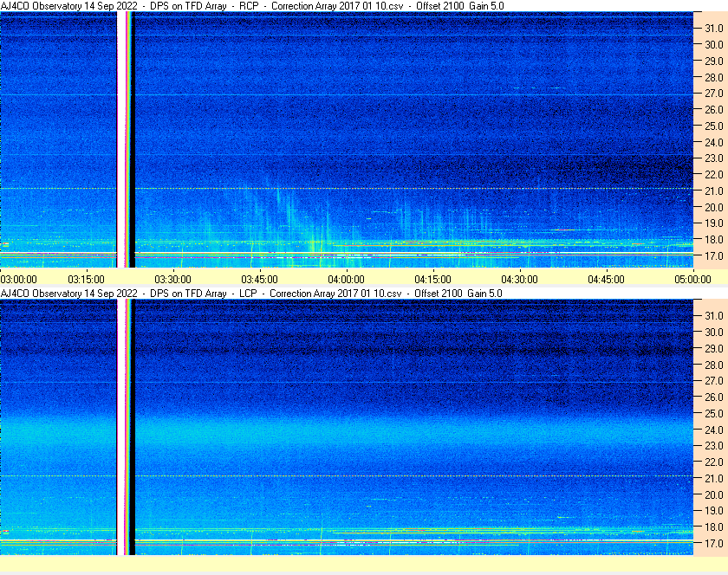Click the 03:00:00 time axis label

(19, 279)
